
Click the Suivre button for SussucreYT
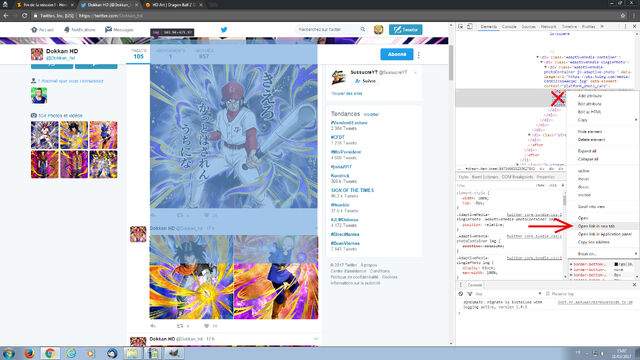(365, 81)
